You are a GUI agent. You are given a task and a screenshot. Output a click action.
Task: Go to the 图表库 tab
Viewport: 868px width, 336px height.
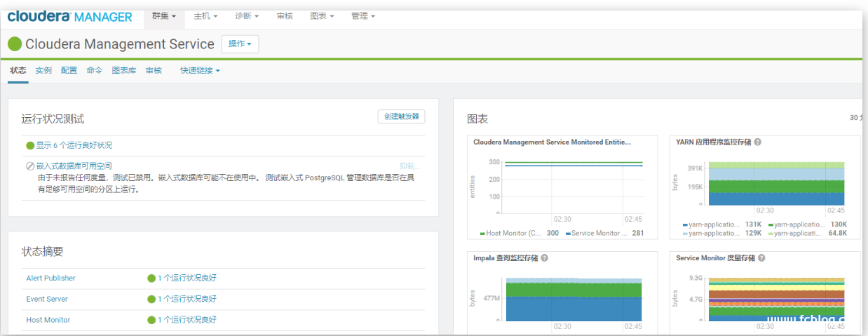(x=124, y=70)
